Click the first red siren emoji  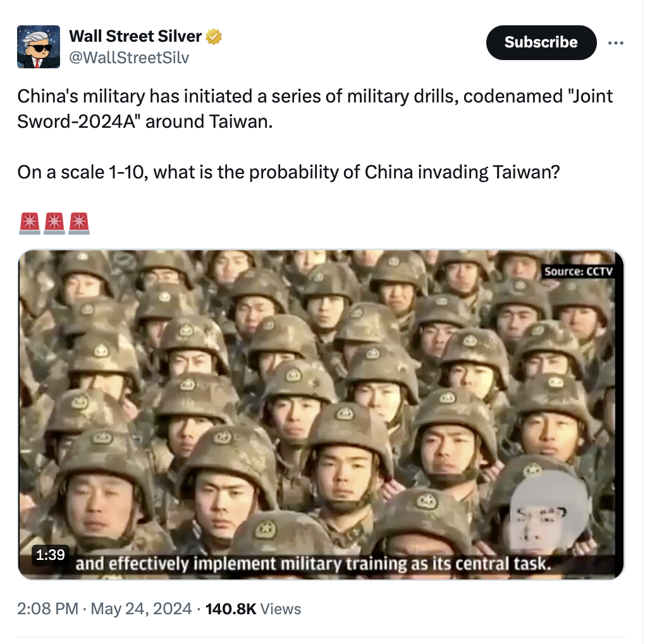(30, 223)
